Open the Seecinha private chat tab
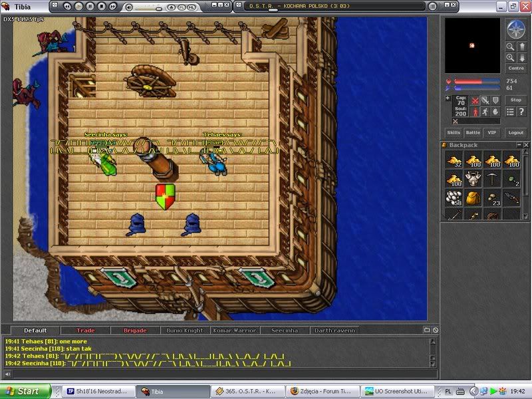This screenshot has height=399, width=532. click(x=285, y=331)
